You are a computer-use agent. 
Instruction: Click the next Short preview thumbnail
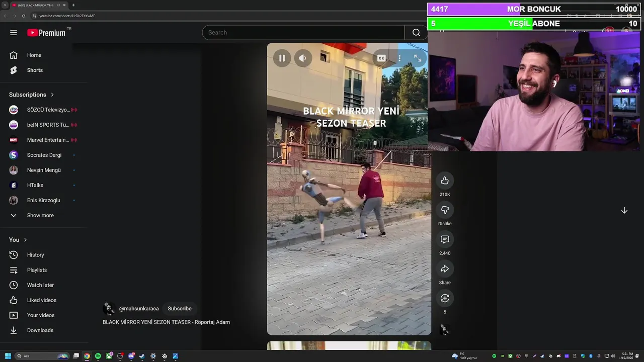[x=349, y=345]
